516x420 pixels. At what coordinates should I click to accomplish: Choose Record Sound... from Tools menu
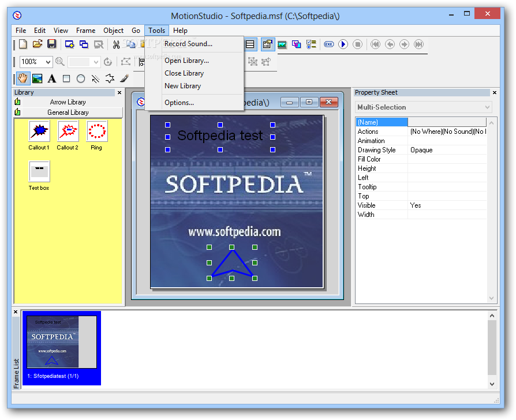point(194,44)
